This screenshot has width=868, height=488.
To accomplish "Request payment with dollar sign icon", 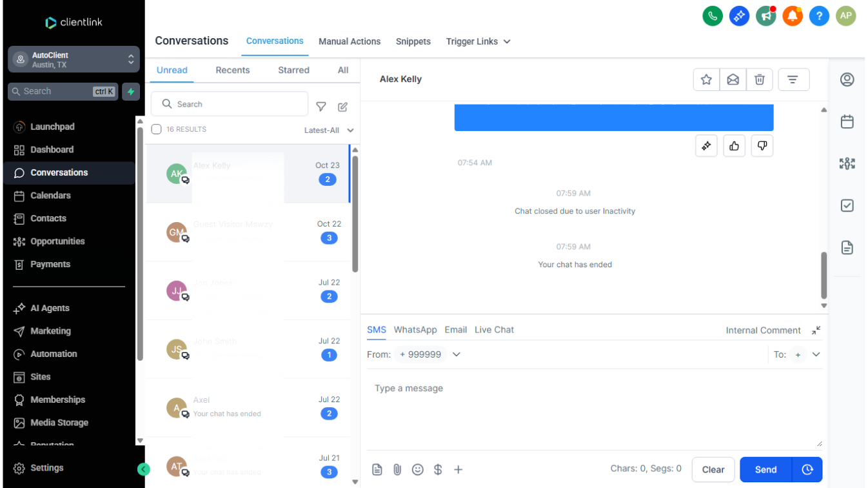I will pyautogui.click(x=438, y=469).
